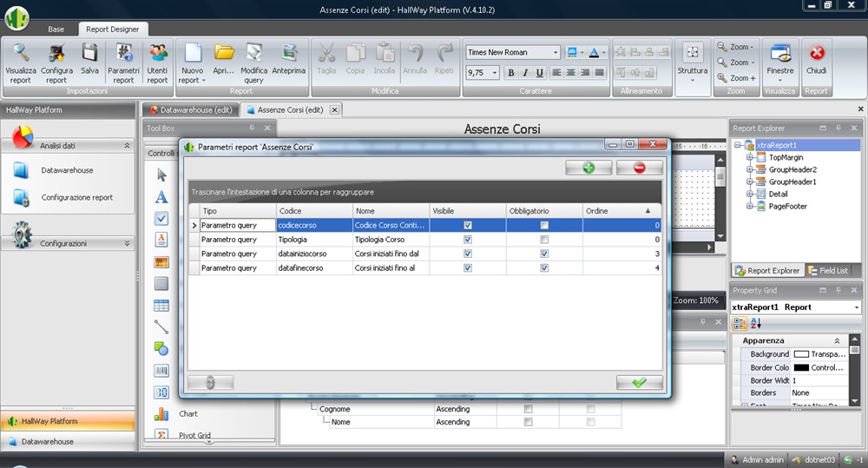Open Utenti report ribbon button
The height and width of the screenshot is (468, 868).
(x=157, y=63)
